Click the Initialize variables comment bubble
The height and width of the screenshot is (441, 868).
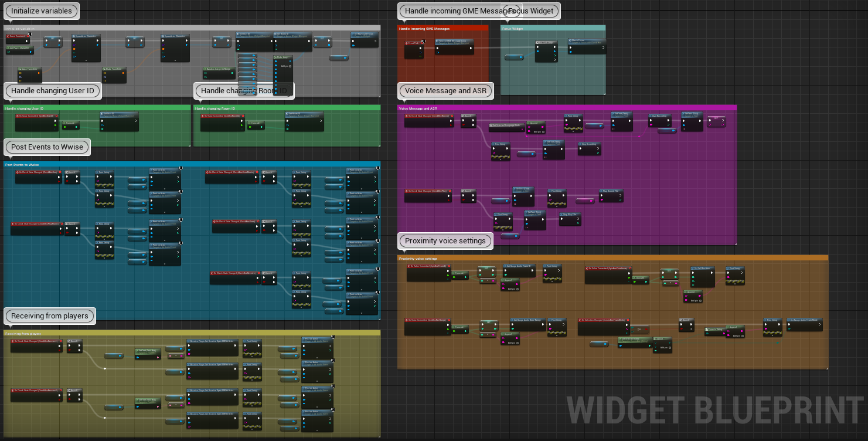tap(41, 11)
